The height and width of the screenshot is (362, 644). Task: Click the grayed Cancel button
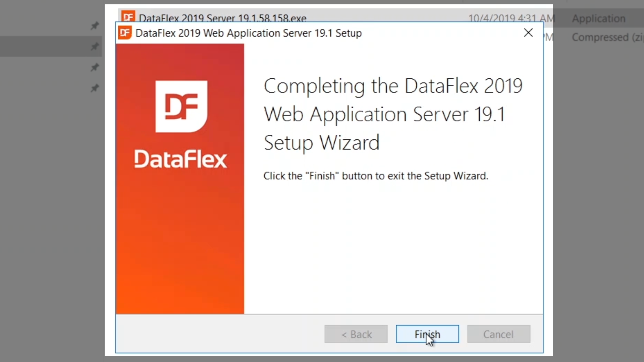(x=498, y=334)
